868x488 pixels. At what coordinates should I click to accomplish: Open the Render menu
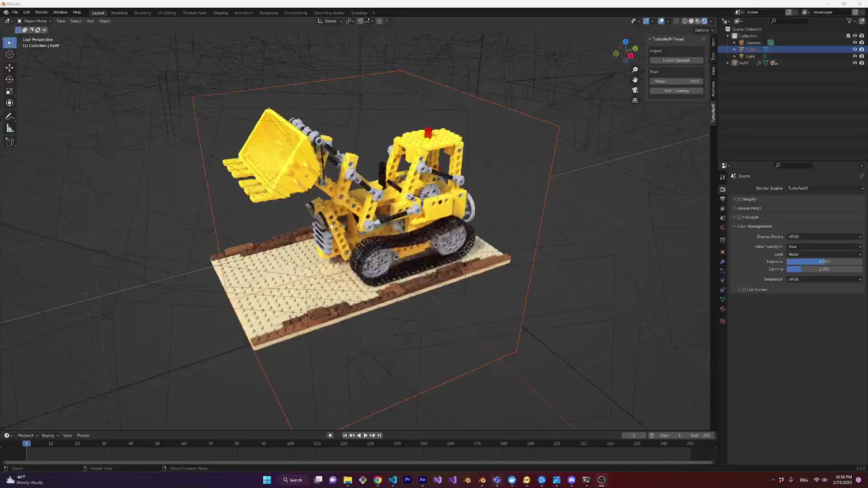42,12
